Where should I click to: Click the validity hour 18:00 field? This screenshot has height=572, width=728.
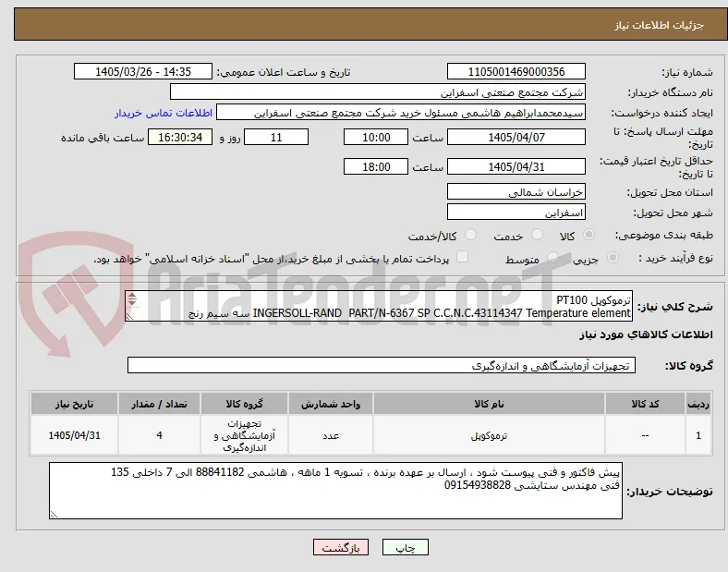pyautogui.click(x=376, y=166)
